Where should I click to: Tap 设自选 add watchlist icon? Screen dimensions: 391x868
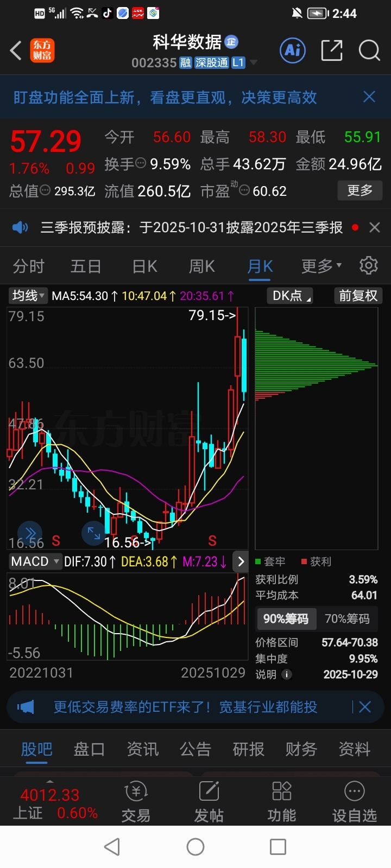pyautogui.click(x=355, y=802)
